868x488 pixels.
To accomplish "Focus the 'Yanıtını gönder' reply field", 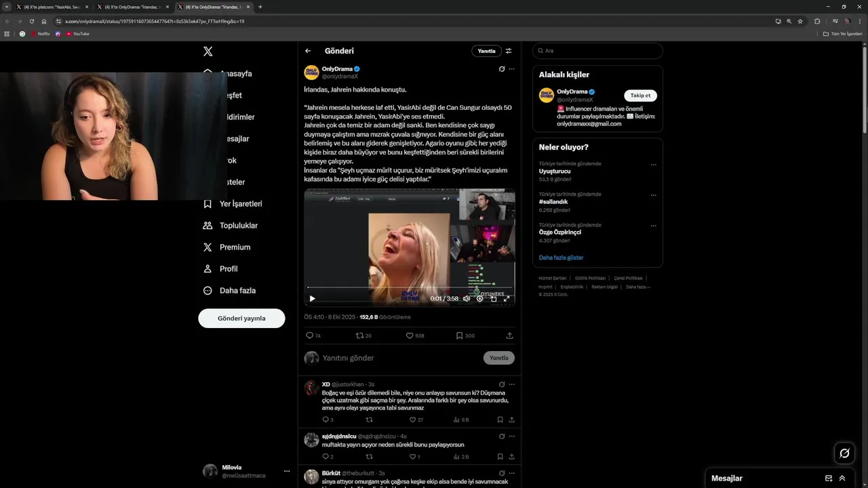I will (400, 358).
